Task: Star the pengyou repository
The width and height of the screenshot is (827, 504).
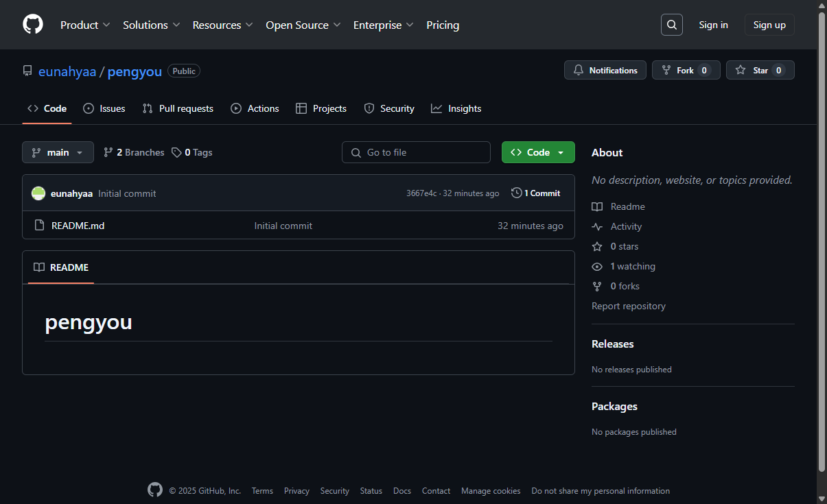Action: [x=760, y=71]
